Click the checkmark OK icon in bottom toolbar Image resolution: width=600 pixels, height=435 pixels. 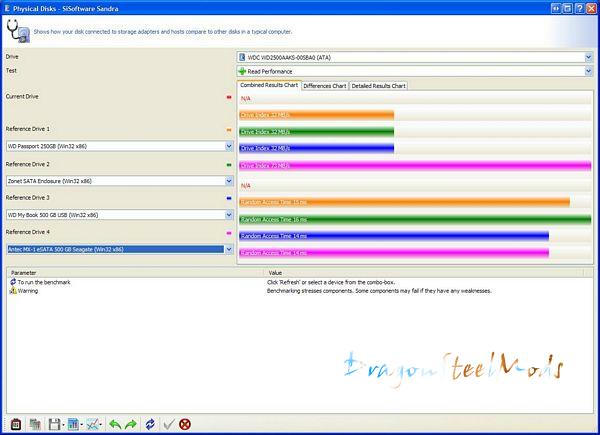(168, 425)
